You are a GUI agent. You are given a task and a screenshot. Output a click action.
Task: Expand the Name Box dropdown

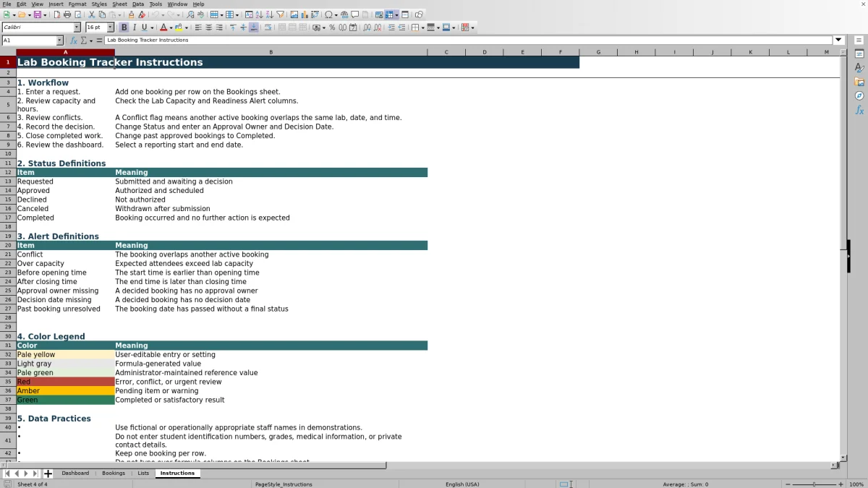(x=60, y=40)
